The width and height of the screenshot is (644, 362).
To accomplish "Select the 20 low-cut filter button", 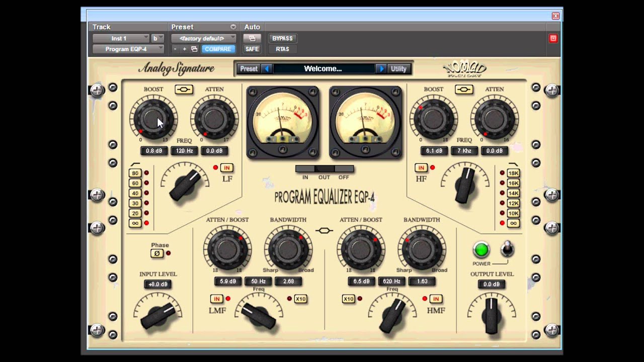I will tap(135, 213).
